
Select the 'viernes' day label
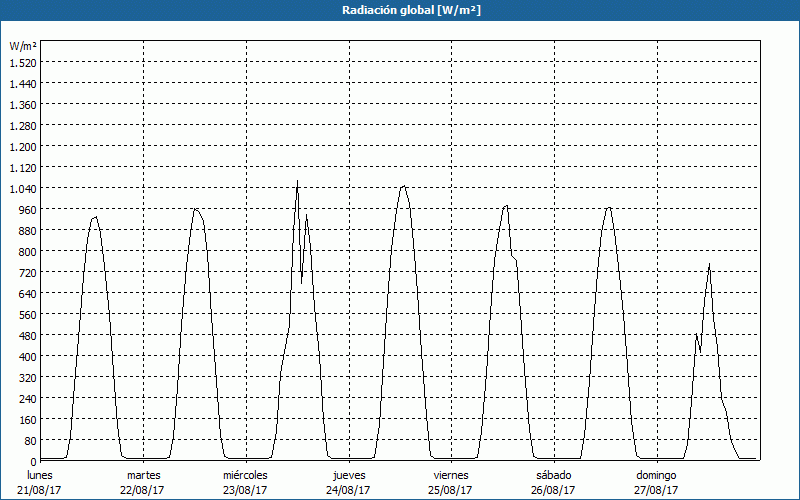click(x=451, y=474)
